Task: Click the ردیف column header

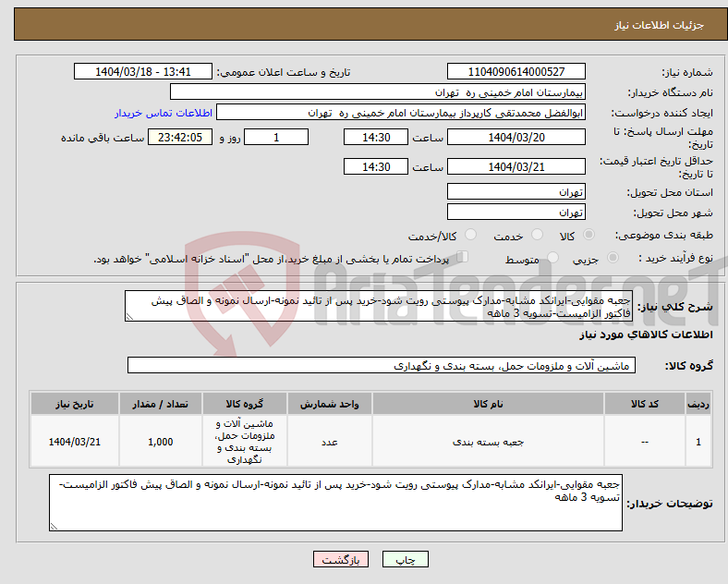Action: [698, 404]
